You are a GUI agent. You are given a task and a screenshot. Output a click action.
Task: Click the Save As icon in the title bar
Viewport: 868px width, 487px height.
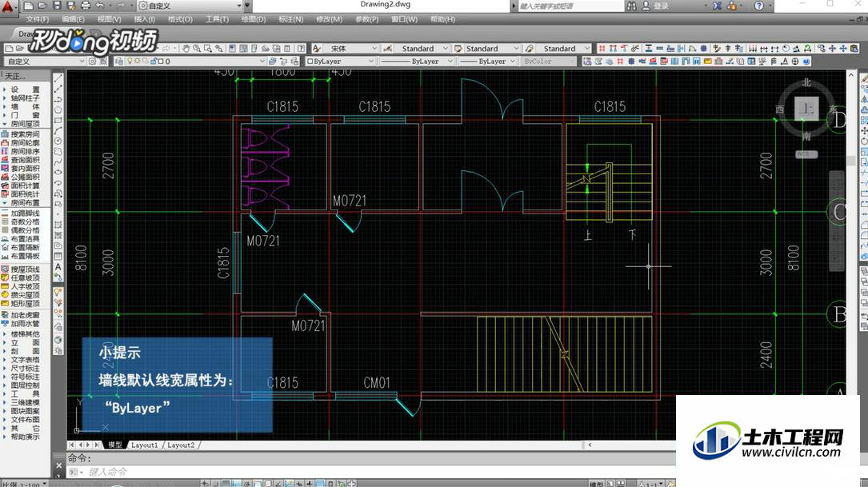point(71,6)
